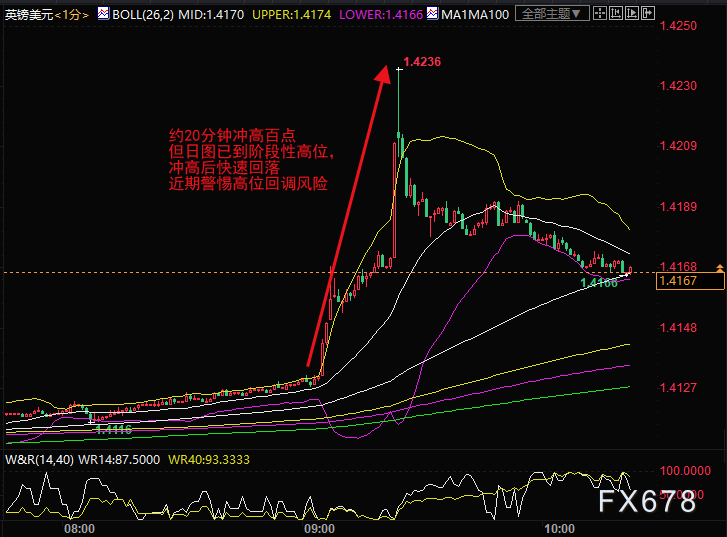Click the 1.4148 price axis label

click(678, 328)
